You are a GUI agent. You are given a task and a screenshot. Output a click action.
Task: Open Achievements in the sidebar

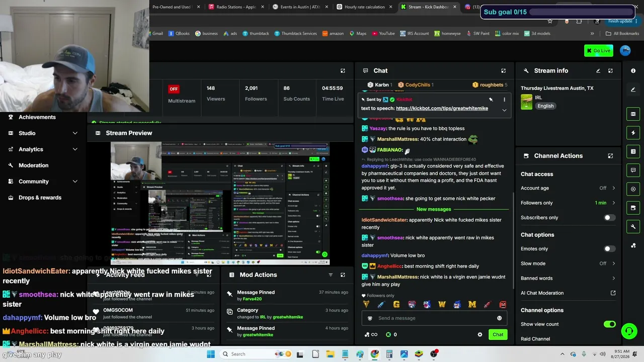[37, 117]
